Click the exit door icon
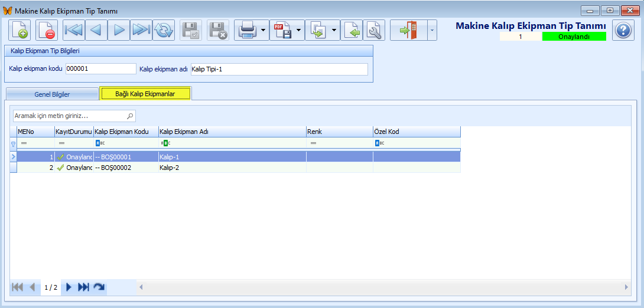 tap(408, 30)
